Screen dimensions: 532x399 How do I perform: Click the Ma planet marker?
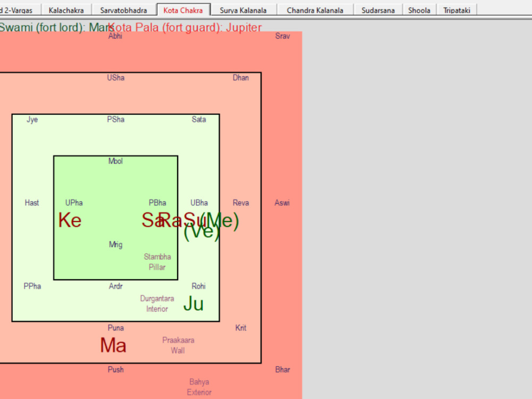(x=113, y=345)
